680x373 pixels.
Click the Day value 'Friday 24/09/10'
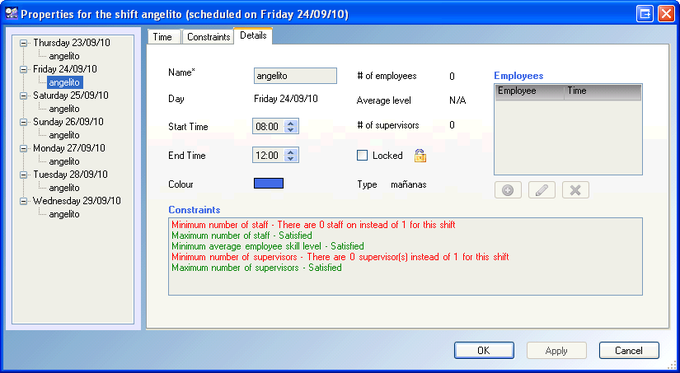286,99
